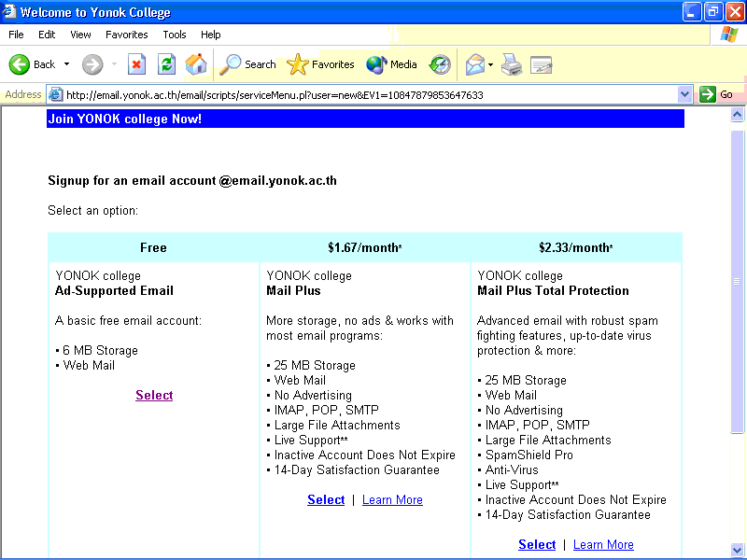Image resolution: width=747 pixels, height=560 pixels.
Task: Refresh the page using the Refresh icon
Action: (166, 64)
